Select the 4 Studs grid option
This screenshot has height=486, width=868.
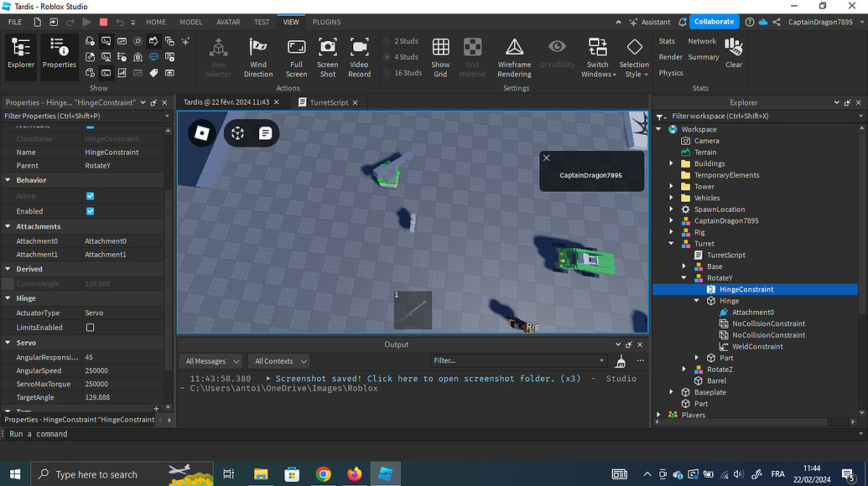(402, 57)
